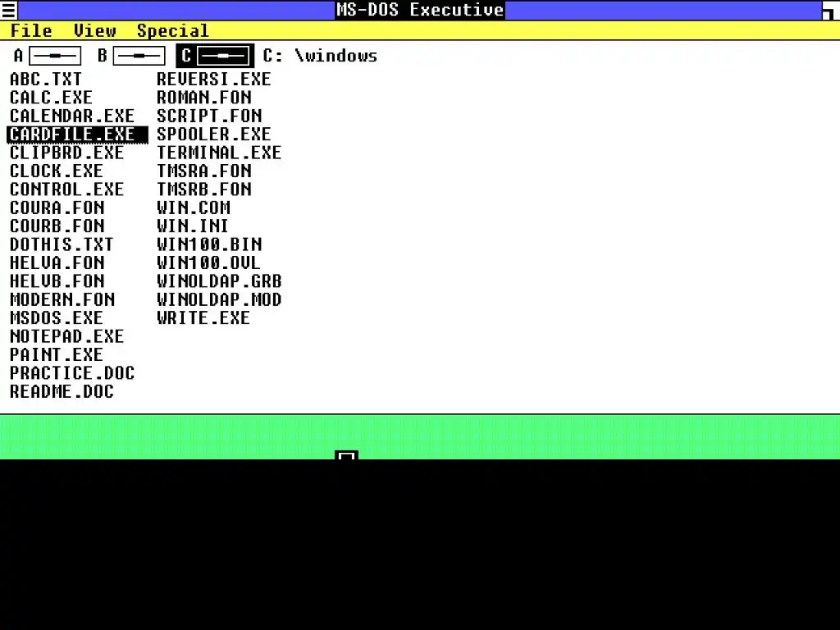This screenshot has height=630, width=840.
Task: Select PRACTICE.DOC file
Action: 72,373
